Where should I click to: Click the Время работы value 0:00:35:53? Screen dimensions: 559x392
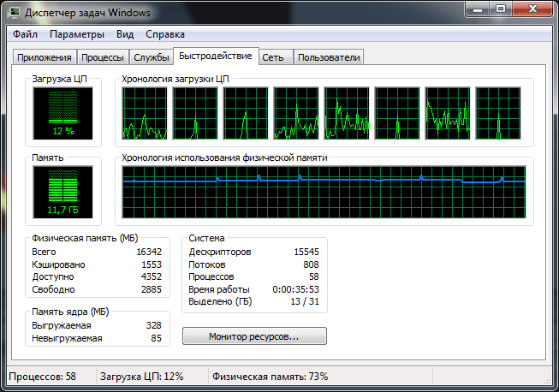click(x=296, y=289)
